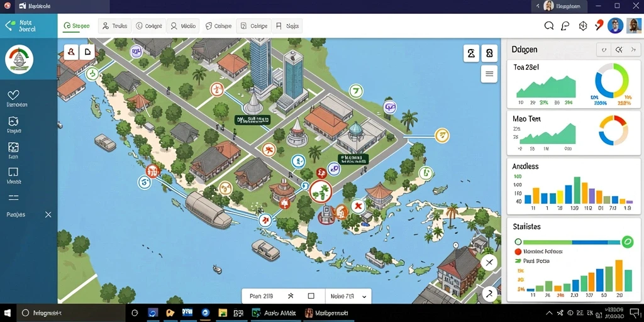Viewport: 644px width, 322px height.
Task: Click the heart icon in left sidebar
Action: pos(13,96)
